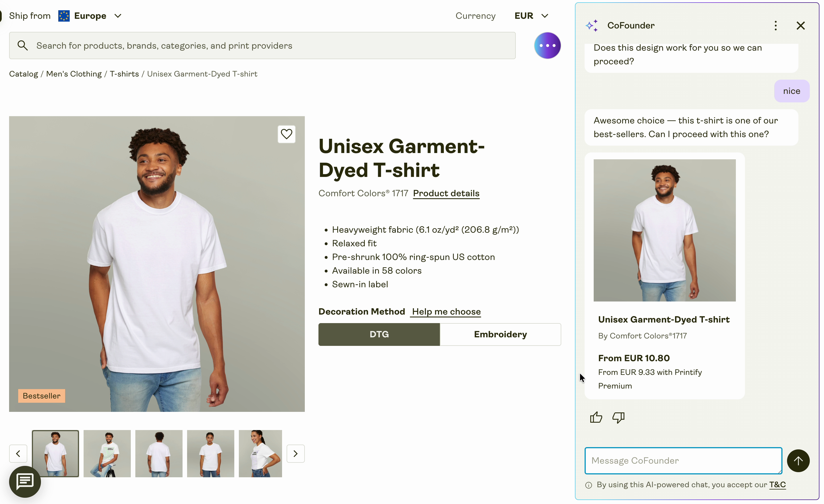Select the back-view t-shirt thumbnail
This screenshot has height=504, width=824.
159,453
